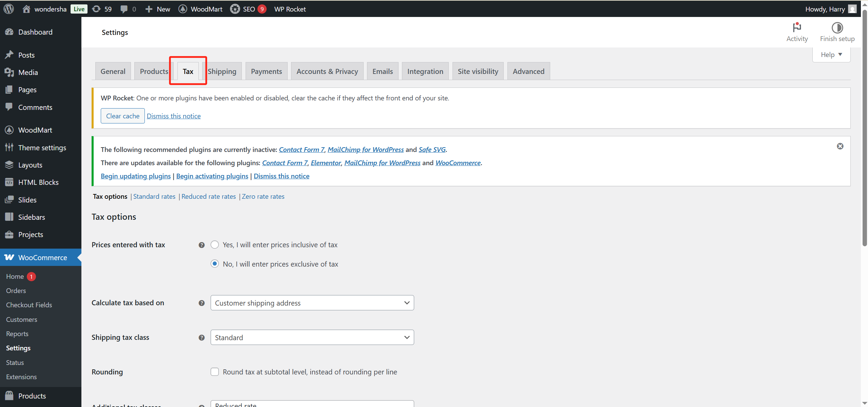Click the Clear cache button
Screen dimensions: 868x407
pyautogui.click(x=122, y=116)
